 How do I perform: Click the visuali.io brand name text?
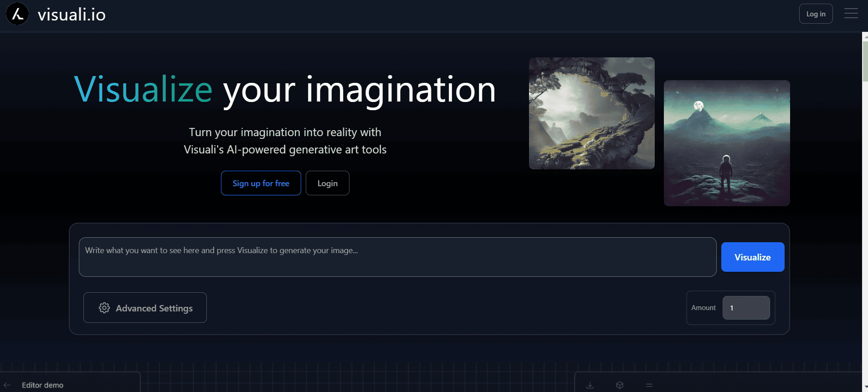(x=72, y=15)
